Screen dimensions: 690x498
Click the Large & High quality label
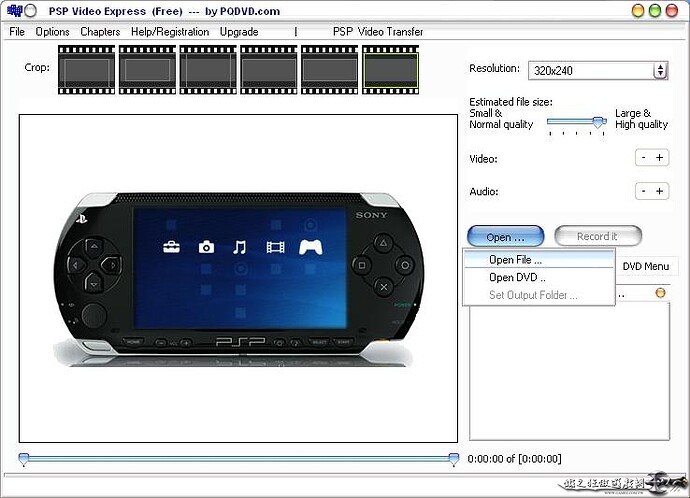(641, 119)
